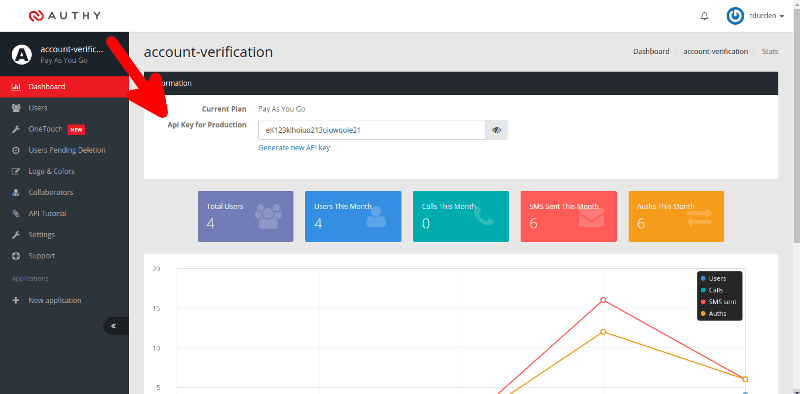Click Generate new API key link
This screenshot has width=800, height=394.
[294, 147]
